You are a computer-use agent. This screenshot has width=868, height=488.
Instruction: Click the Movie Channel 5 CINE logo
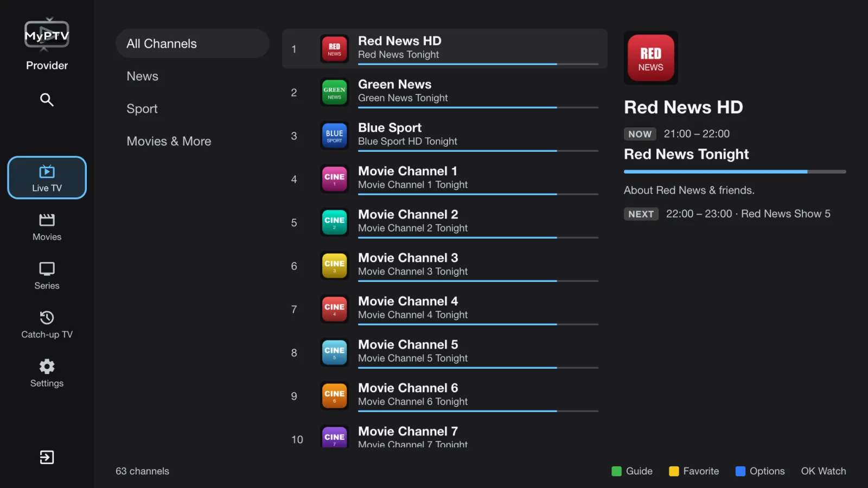coord(334,352)
